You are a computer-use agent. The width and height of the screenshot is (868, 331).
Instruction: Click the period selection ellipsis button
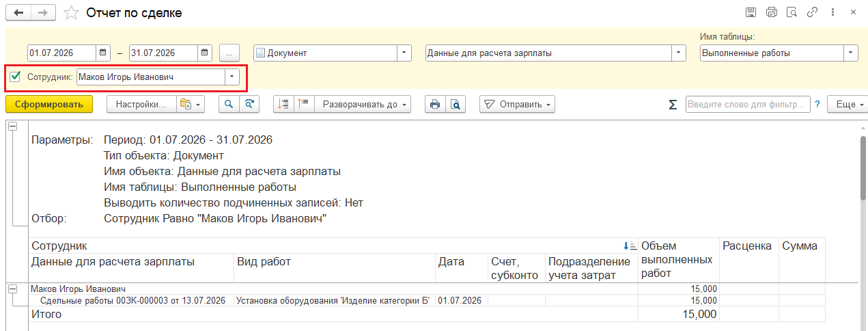tap(230, 53)
